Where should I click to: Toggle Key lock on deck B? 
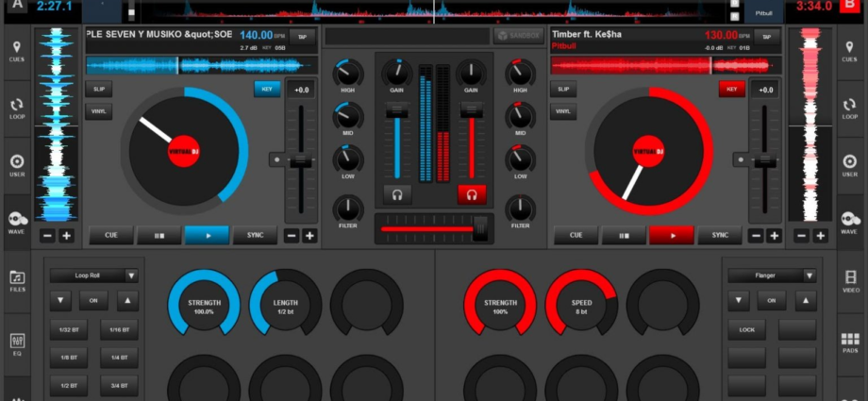tap(732, 90)
